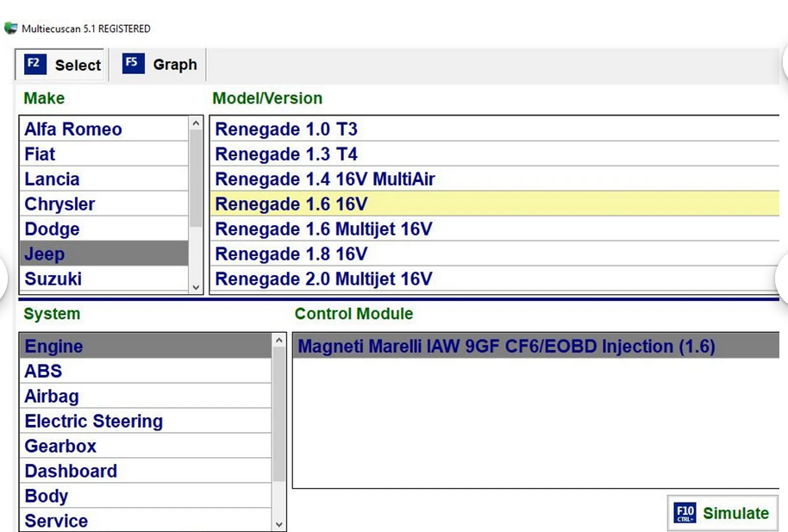Select model Renegade 1.4 16V MultiAir
The width and height of the screenshot is (788, 532).
tap(495, 179)
